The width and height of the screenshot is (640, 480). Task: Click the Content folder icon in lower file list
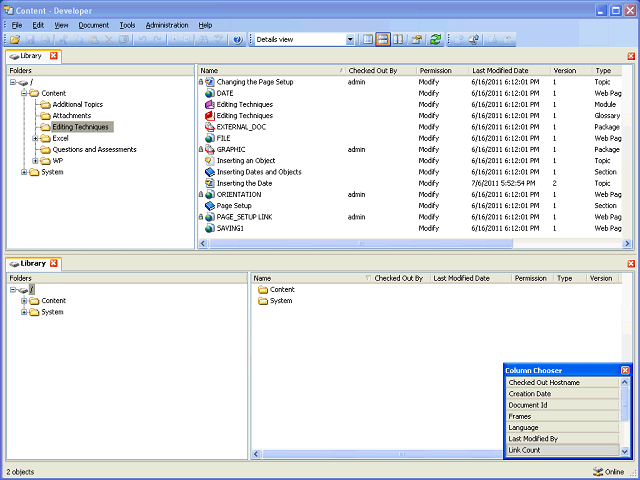(262, 290)
